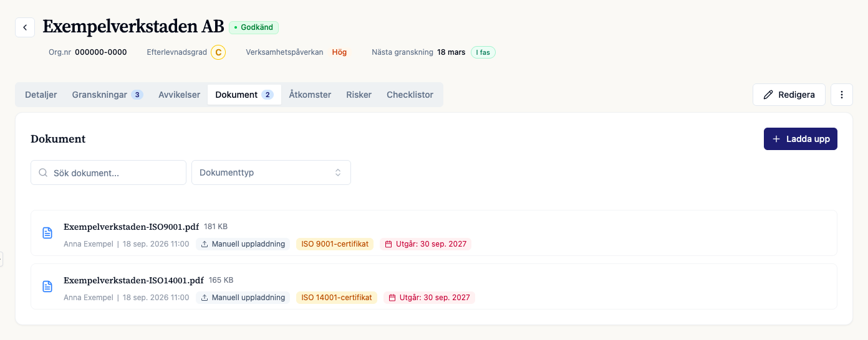Viewport: 868px width, 340px height.
Task: Switch to the Detaljer tab
Action: tap(41, 95)
